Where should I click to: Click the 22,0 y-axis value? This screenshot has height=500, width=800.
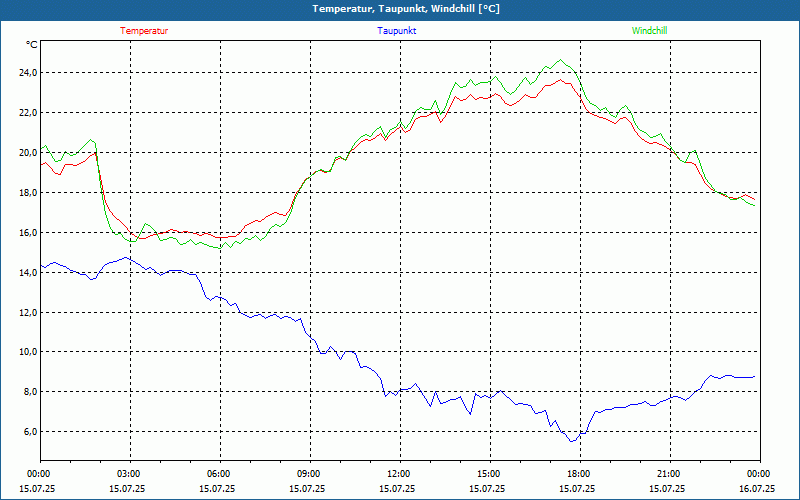29,112
